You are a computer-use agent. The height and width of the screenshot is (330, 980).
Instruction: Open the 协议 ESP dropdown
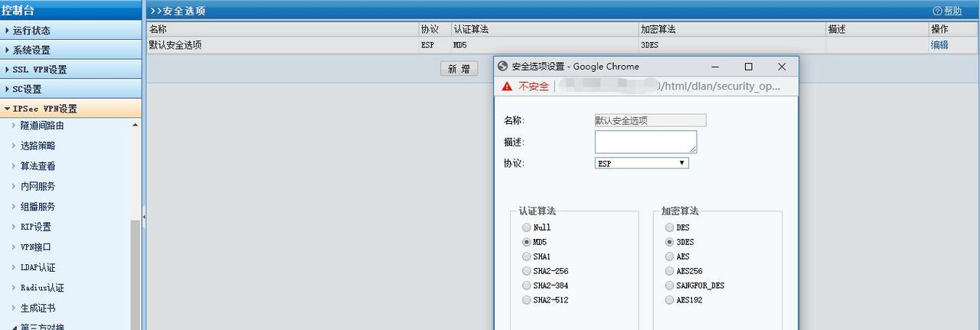[x=642, y=163]
